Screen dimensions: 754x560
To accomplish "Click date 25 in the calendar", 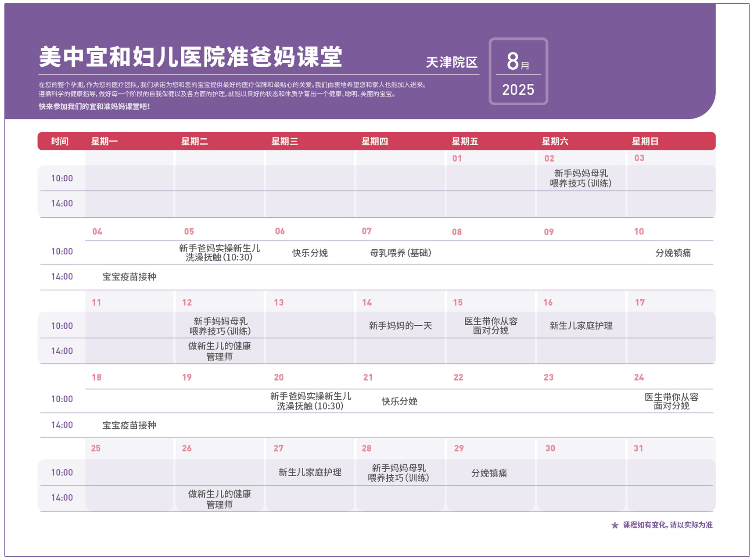I will pos(96,449).
